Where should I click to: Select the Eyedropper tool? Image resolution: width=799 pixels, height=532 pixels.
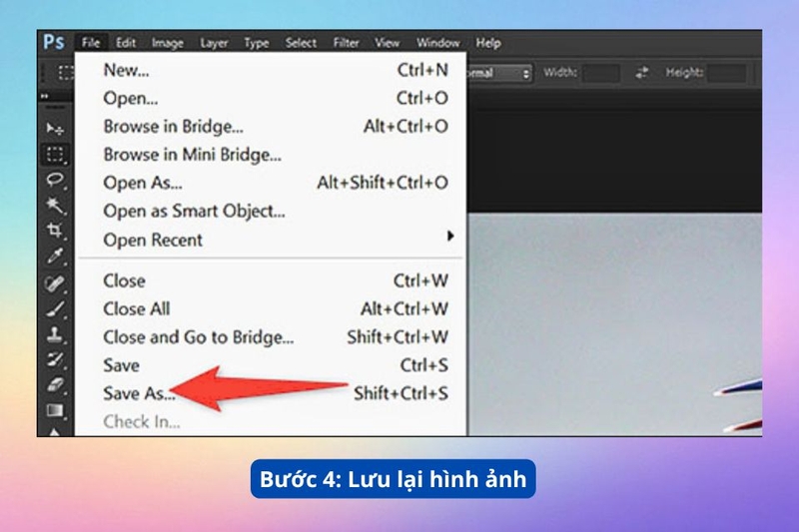[x=55, y=257]
